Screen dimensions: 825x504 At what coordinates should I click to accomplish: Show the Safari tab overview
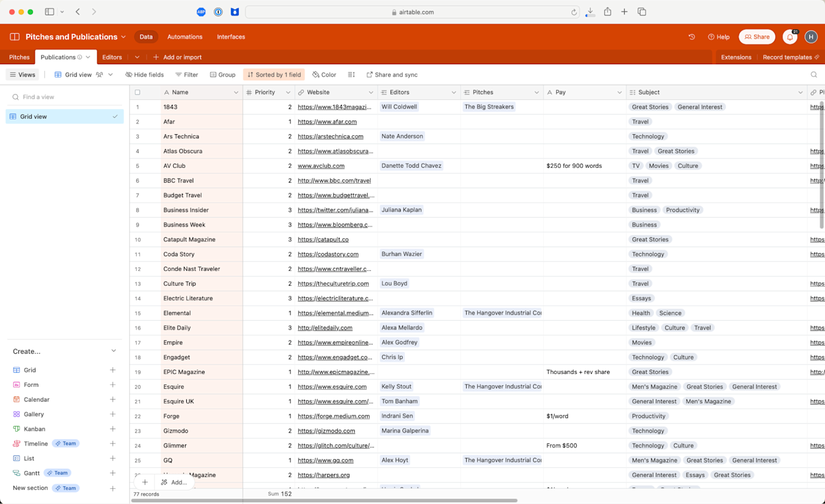point(642,12)
